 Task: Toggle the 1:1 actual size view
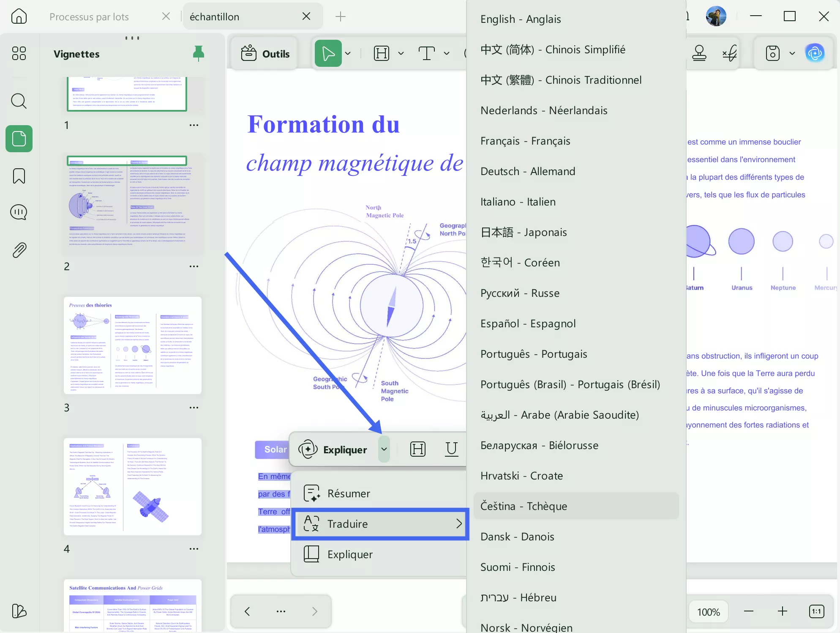click(816, 611)
